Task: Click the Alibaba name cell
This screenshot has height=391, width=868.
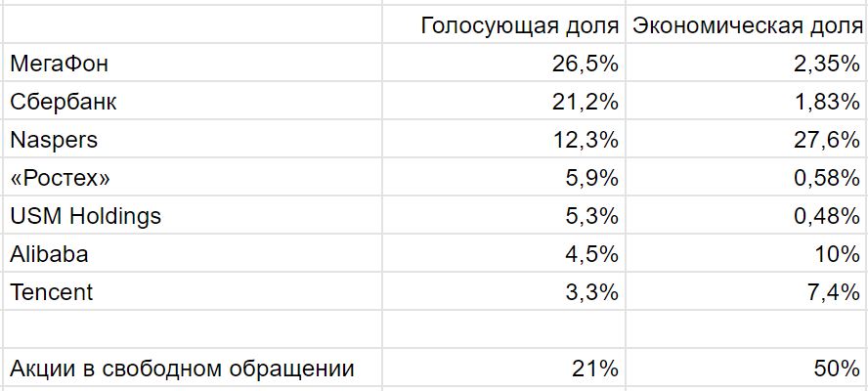Action: click(49, 254)
